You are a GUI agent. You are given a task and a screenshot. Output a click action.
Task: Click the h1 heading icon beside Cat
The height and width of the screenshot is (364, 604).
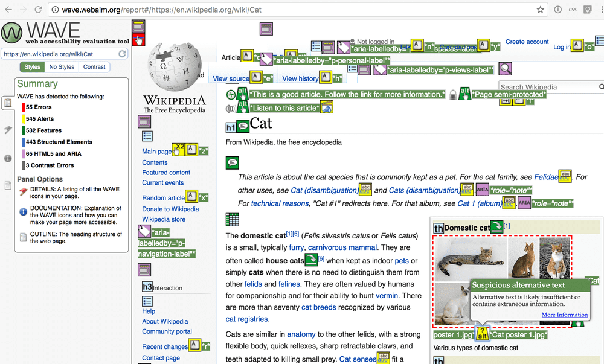click(231, 127)
